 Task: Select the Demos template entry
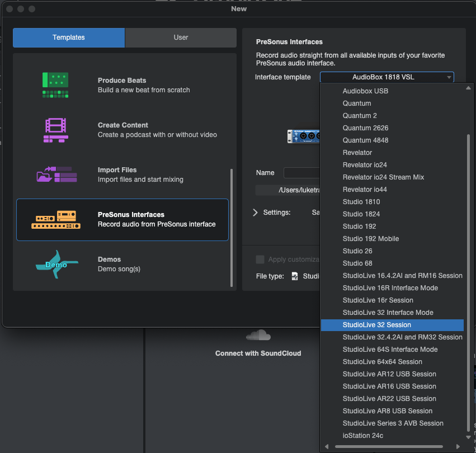[x=122, y=264]
